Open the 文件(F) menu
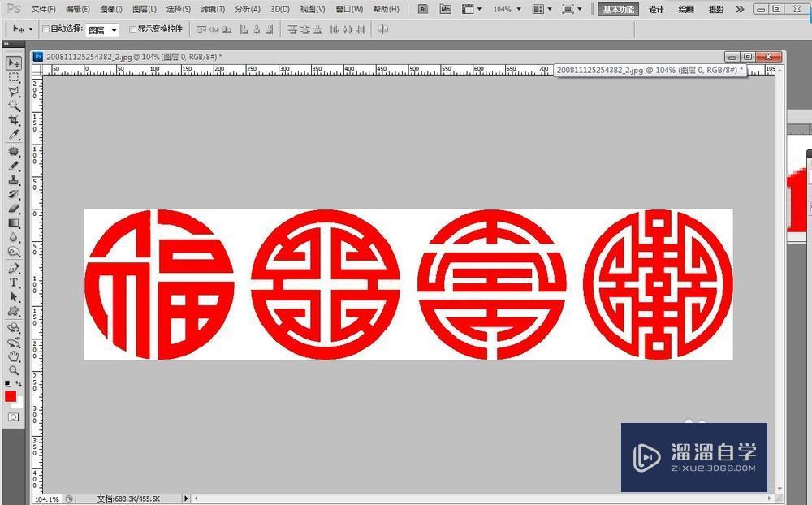The image size is (812, 505). point(43,9)
